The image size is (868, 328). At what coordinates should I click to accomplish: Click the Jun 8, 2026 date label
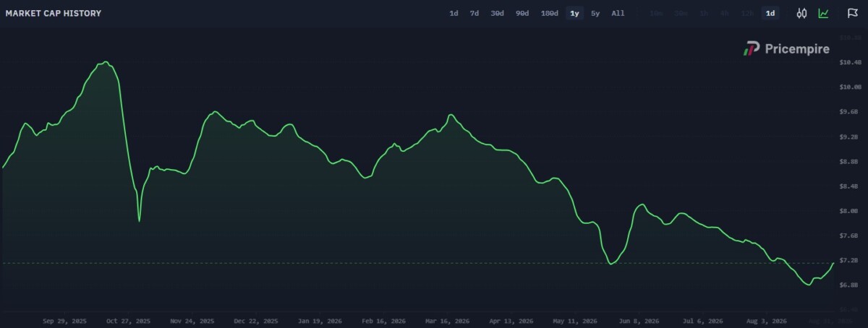pyautogui.click(x=639, y=321)
